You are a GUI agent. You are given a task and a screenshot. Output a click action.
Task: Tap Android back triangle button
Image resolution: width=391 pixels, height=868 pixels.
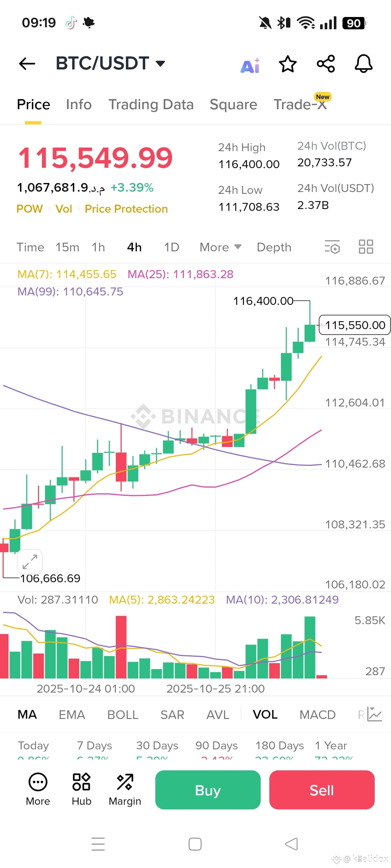tap(291, 844)
